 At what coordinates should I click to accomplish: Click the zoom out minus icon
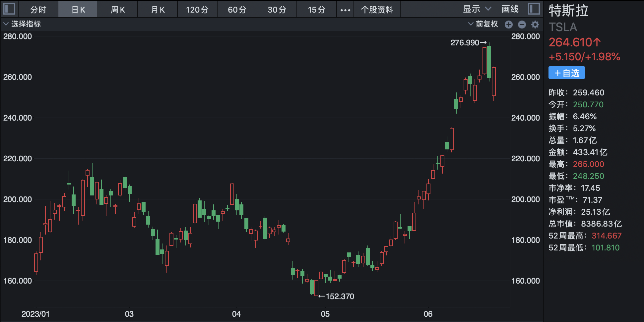522,24
